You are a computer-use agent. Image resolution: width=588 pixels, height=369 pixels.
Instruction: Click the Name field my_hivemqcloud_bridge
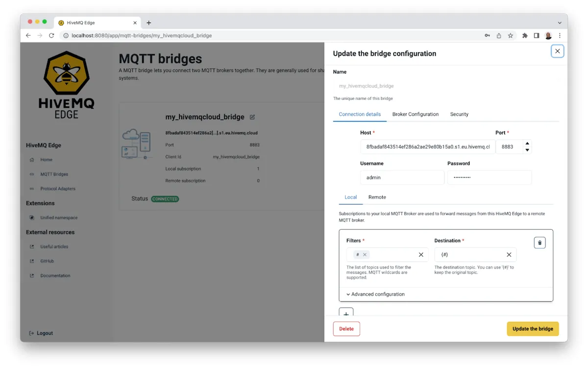pyautogui.click(x=446, y=86)
